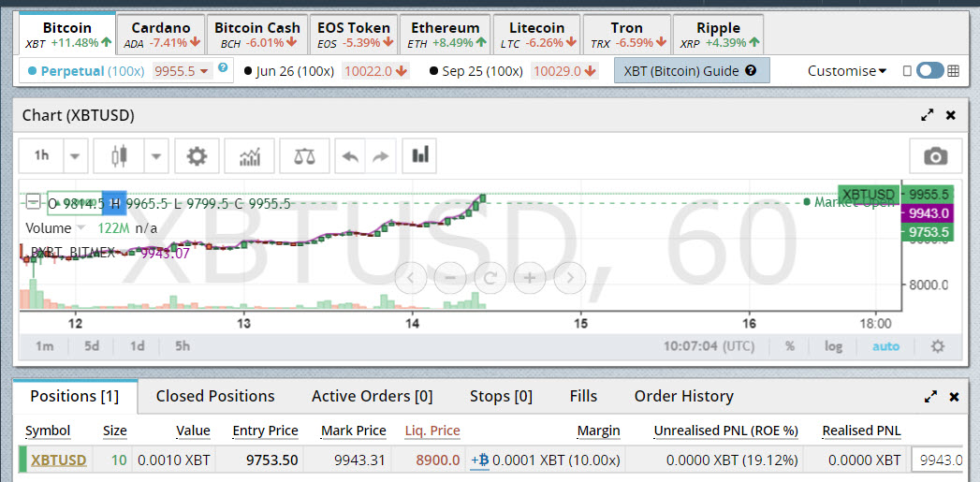Open Perpetual price dropdown arrow

[204, 71]
